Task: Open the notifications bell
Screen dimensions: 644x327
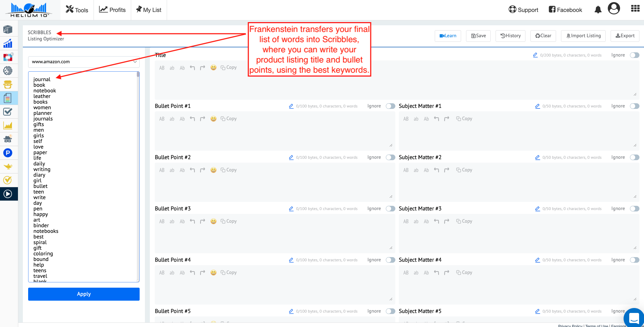Action: 598,10
